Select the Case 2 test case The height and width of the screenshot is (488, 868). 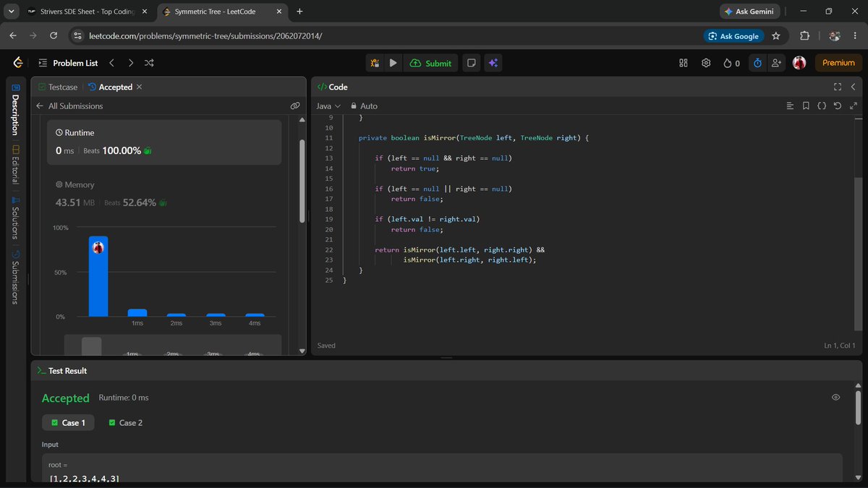tap(126, 422)
